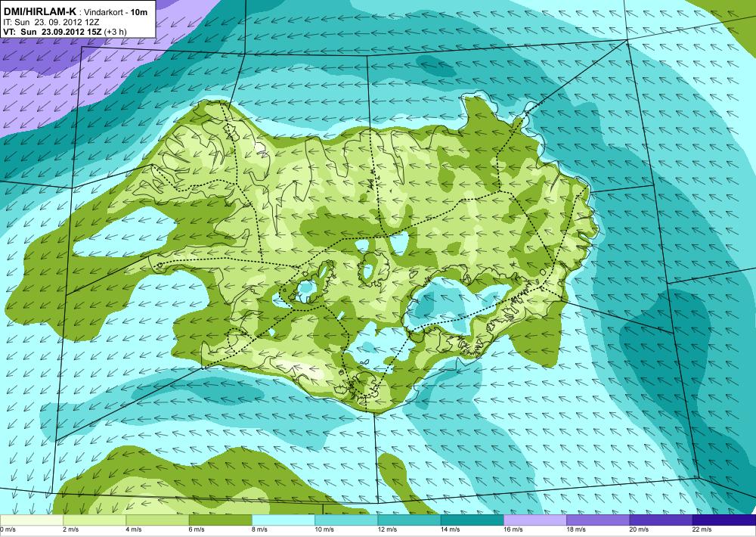The height and width of the screenshot is (537, 756).
Task: Click the light turquoise 10–12 m/s legend swatch
Action: (x=346, y=520)
